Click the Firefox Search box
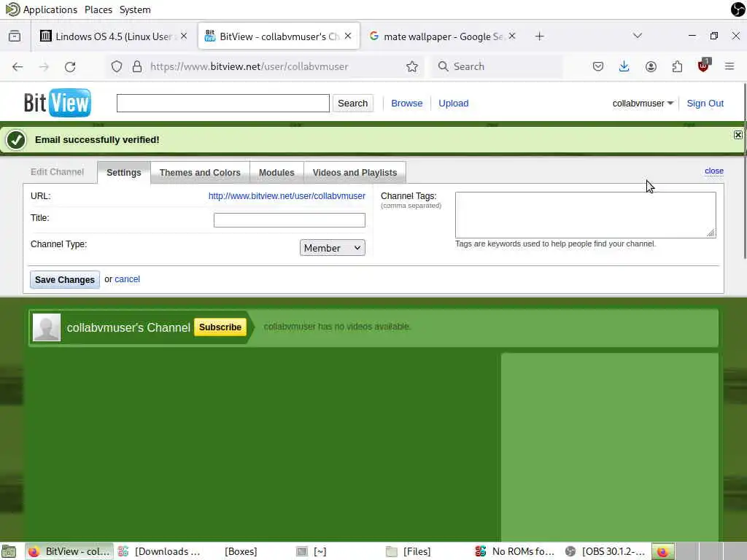 [498, 66]
